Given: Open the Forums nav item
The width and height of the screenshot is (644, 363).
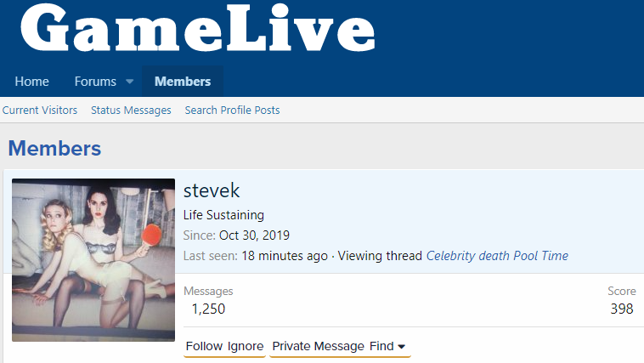Looking at the screenshot, I should pyautogui.click(x=95, y=82).
